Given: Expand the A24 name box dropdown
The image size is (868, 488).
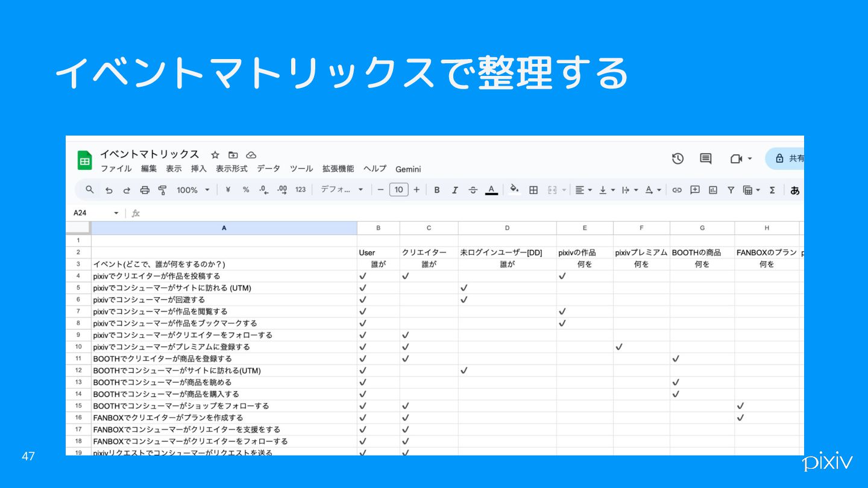Looking at the screenshot, I should pos(116,213).
